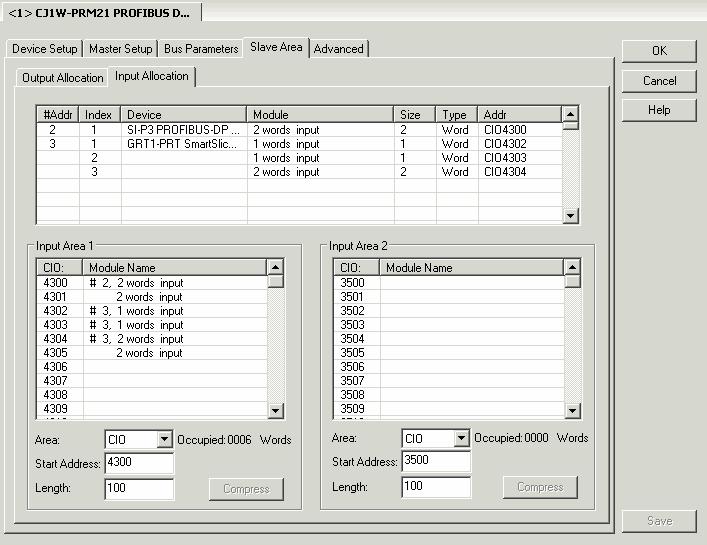Viewport: 707px width, 545px height.
Task: Click the Length field in Input Area 1
Action: tap(139, 489)
